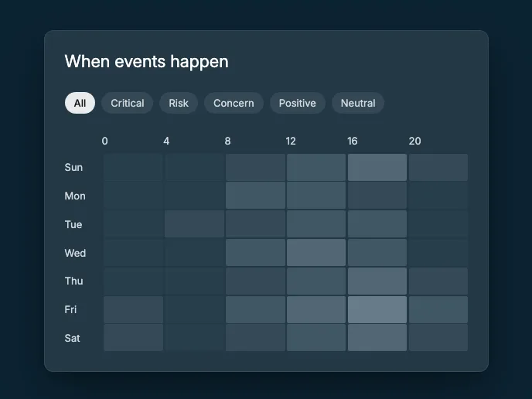
Task: Filter events by Risk
Action: [x=179, y=103]
